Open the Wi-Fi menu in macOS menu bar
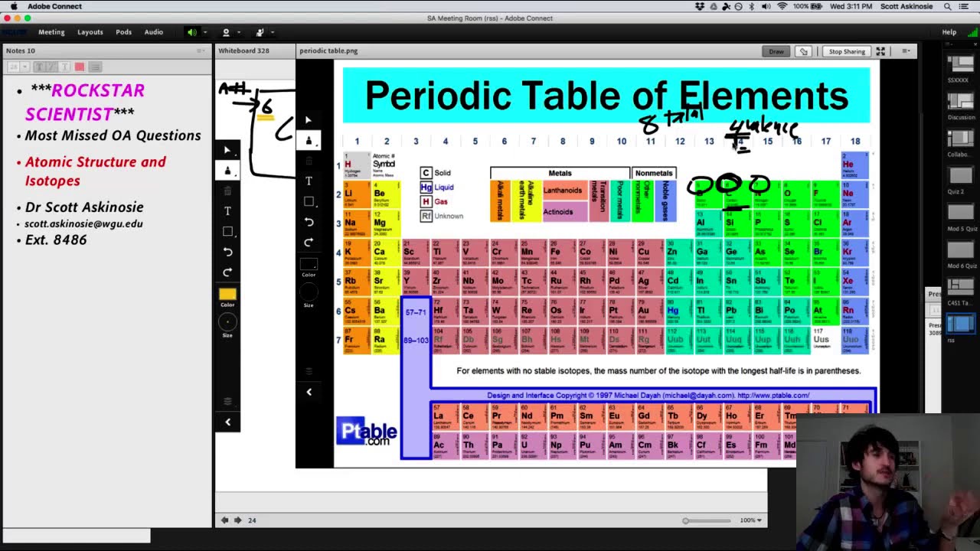 click(x=782, y=6)
